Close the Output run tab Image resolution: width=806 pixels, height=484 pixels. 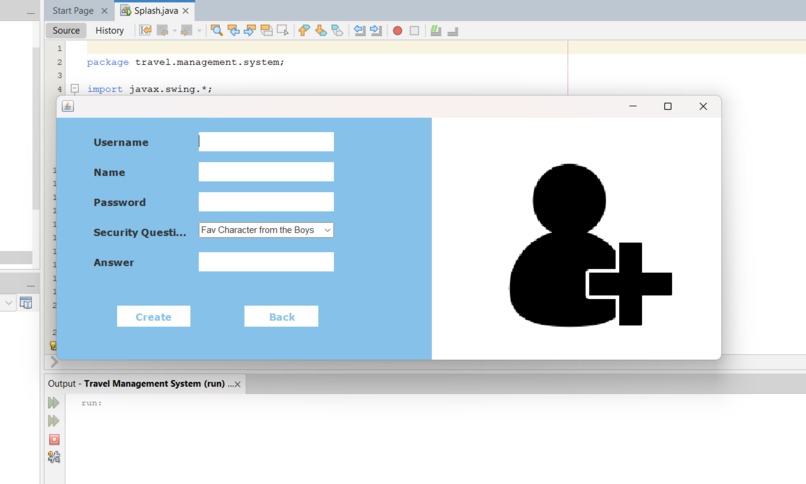tap(237, 384)
